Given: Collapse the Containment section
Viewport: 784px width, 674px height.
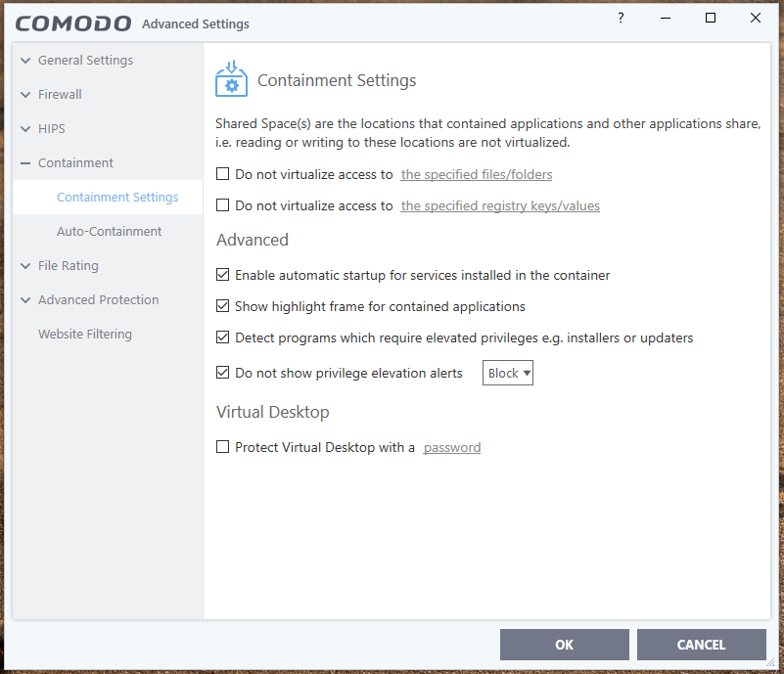Looking at the screenshot, I should click(x=25, y=163).
